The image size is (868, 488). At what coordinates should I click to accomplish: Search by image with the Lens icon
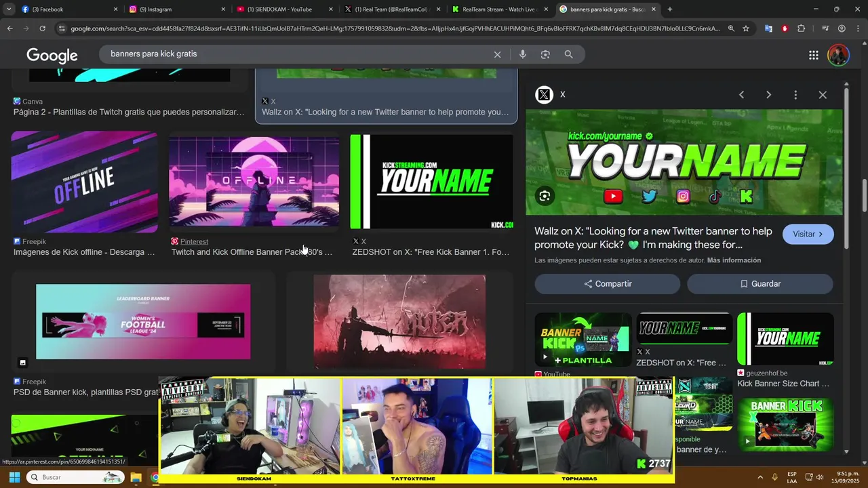(545, 54)
